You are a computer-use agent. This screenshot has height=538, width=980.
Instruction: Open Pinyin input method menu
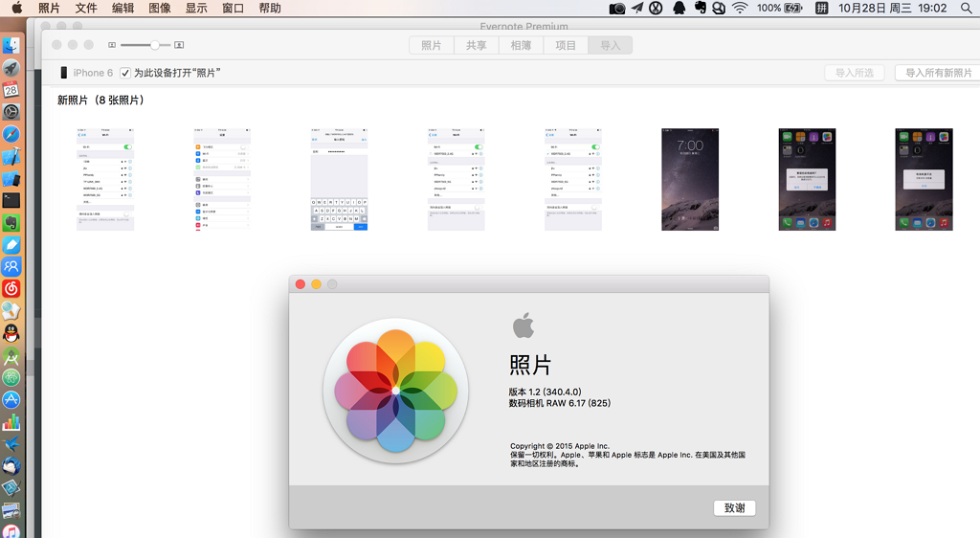pyautogui.click(x=822, y=8)
